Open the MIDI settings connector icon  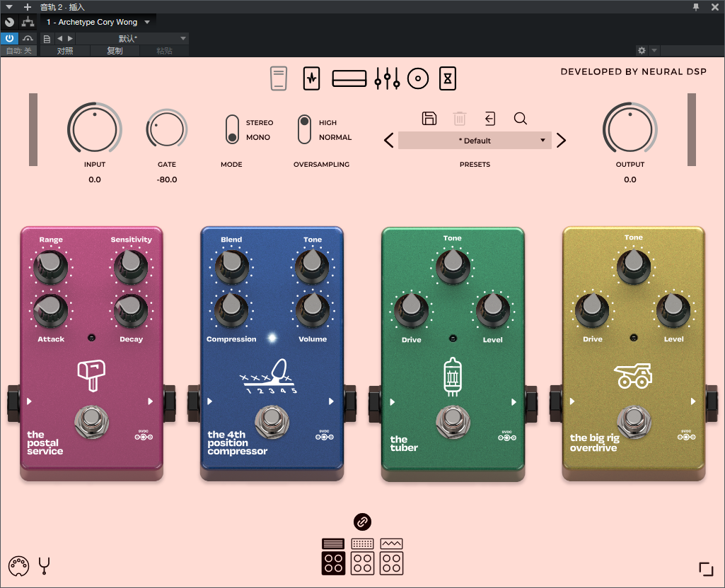point(18,566)
